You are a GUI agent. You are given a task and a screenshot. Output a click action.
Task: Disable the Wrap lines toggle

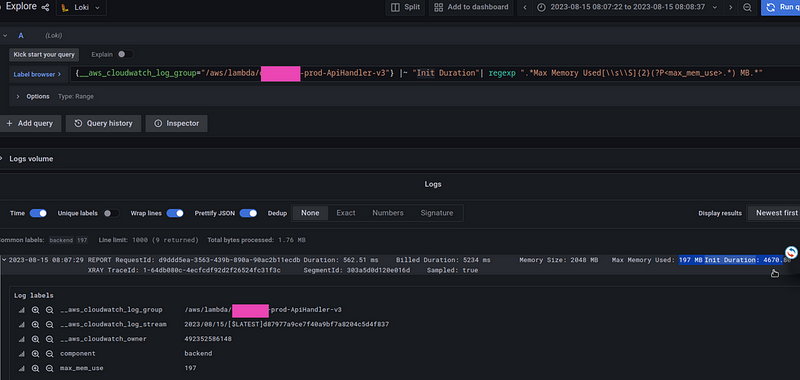(x=175, y=213)
